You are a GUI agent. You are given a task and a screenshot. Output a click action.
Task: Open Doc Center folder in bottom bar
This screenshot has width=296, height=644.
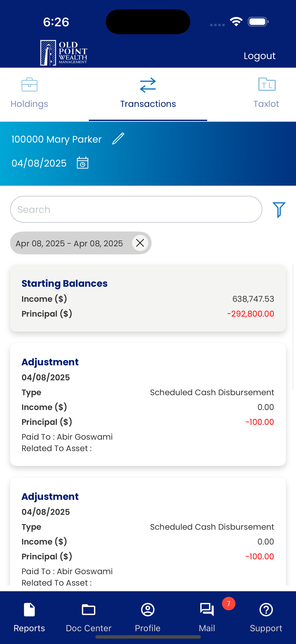89,617
